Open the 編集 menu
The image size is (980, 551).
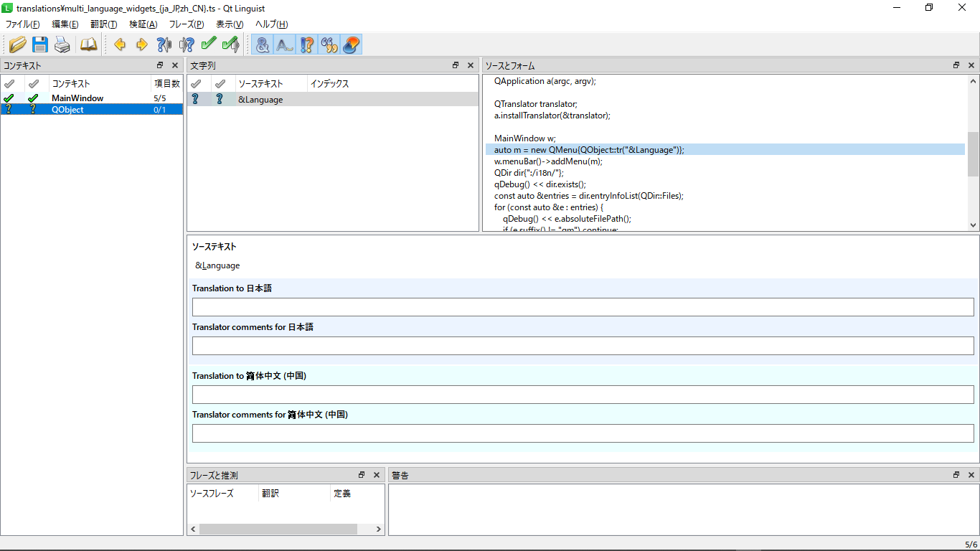coord(65,24)
